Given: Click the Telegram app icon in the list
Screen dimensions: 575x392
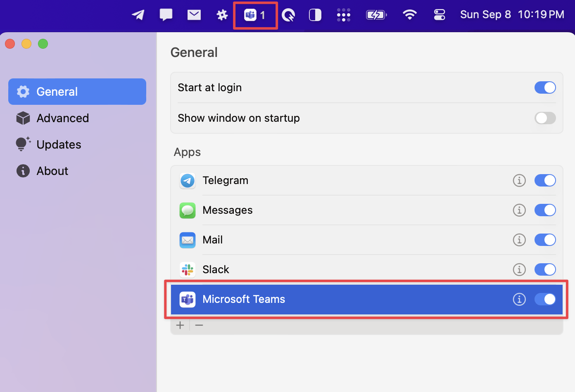Looking at the screenshot, I should [188, 181].
